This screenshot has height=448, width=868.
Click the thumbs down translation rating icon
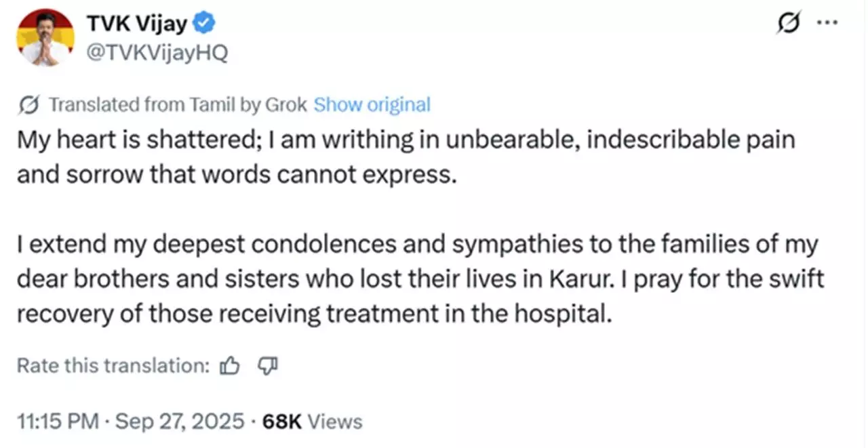click(x=269, y=366)
